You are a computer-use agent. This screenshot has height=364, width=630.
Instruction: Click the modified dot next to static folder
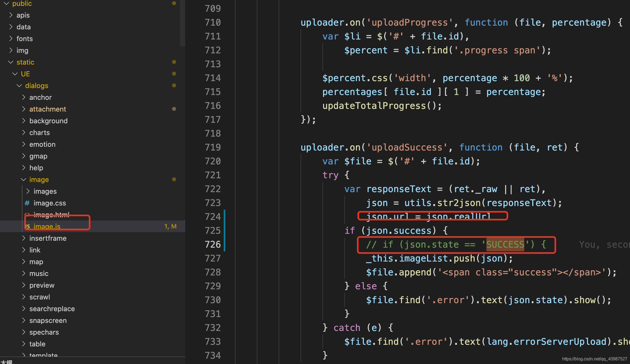click(174, 62)
